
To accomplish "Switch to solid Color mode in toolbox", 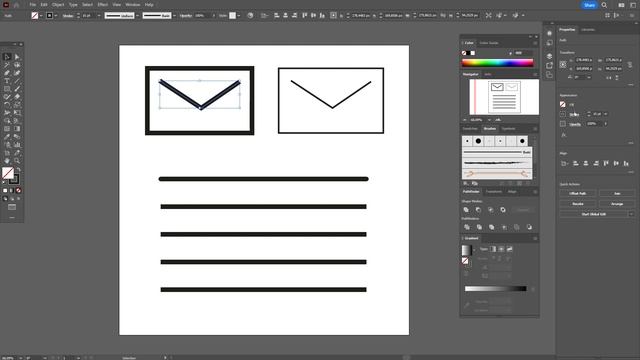I will click(5, 191).
